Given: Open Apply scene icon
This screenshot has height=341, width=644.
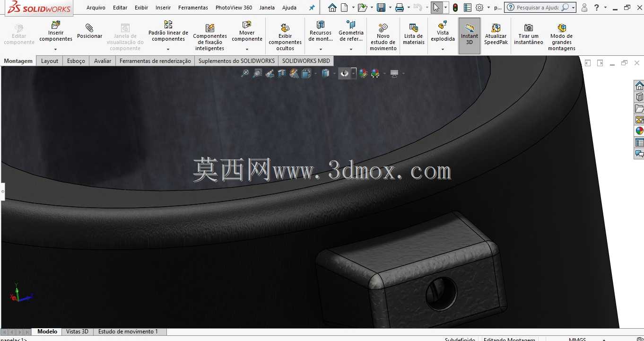Looking at the screenshot, I should coord(375,73).
